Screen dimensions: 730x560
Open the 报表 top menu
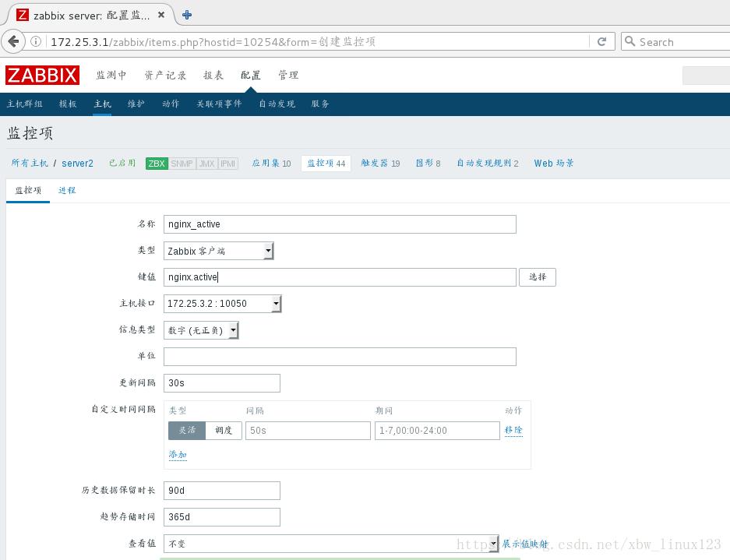pyautogui.click(x=213, y=76)
